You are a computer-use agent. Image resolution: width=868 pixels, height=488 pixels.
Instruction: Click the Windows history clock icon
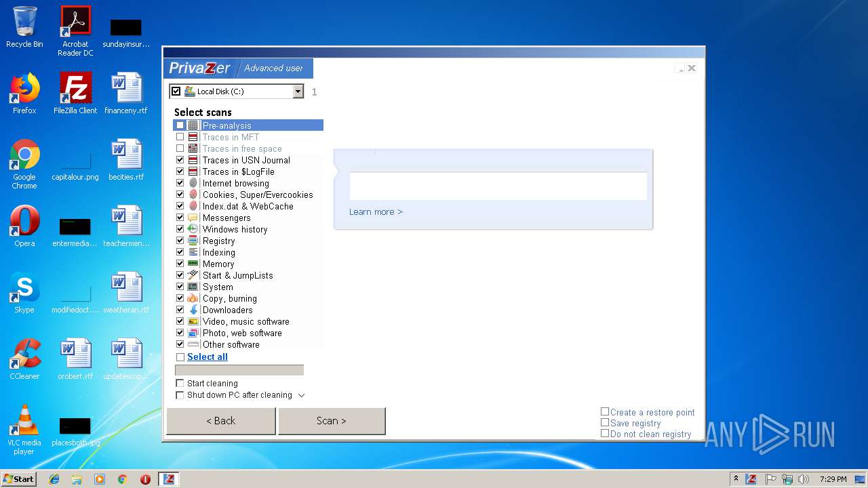click(193, 229)
